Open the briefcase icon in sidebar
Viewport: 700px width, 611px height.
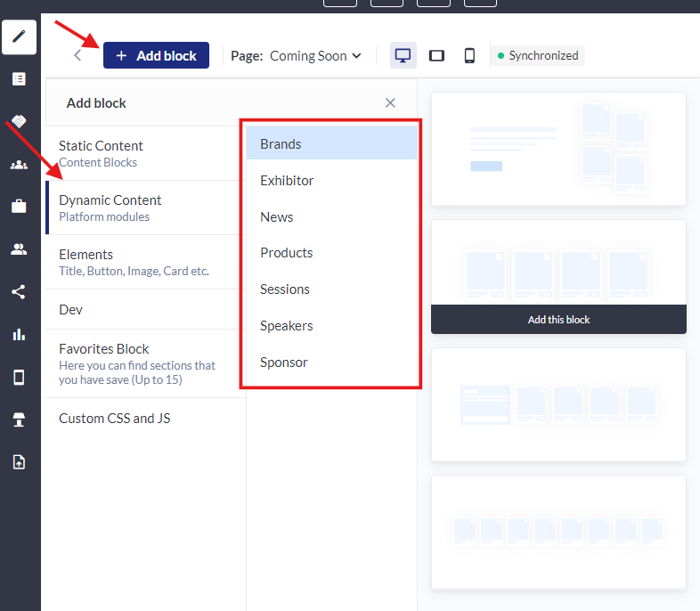19,207
